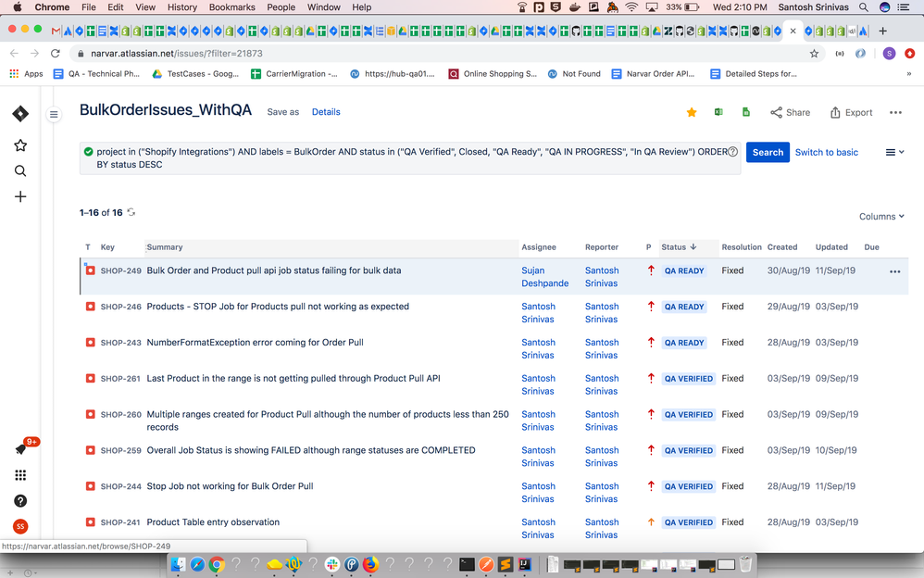Open the list view switcher dropdown

tap(894, 152)
